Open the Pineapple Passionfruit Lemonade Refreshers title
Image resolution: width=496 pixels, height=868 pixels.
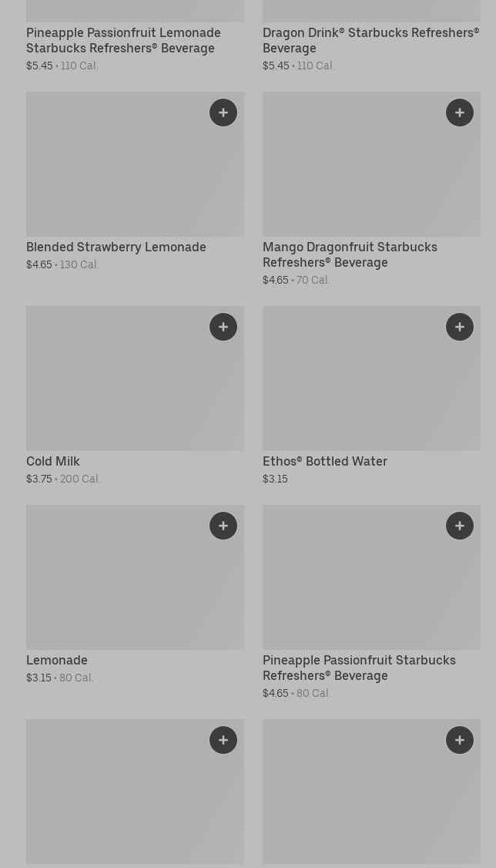click(123, 40)
